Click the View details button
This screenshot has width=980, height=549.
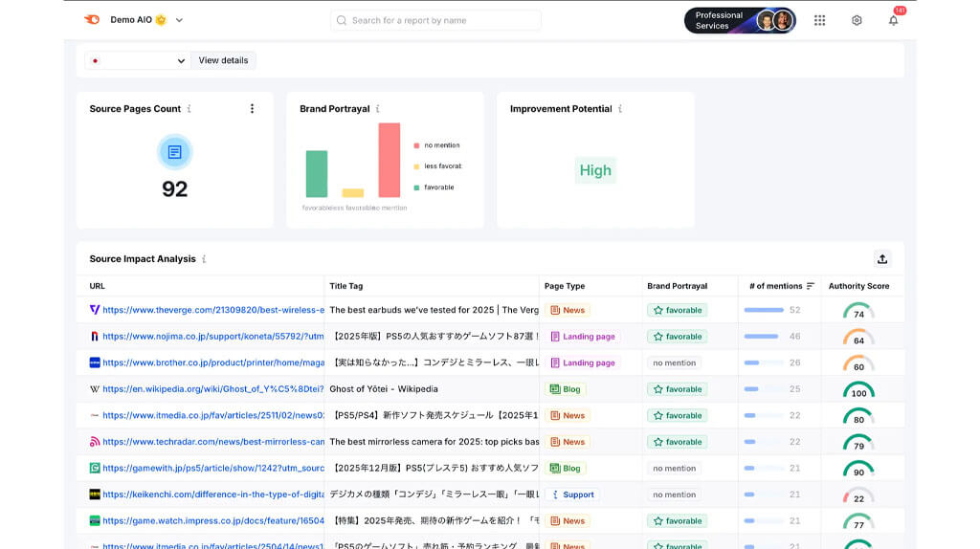[223, 60]
